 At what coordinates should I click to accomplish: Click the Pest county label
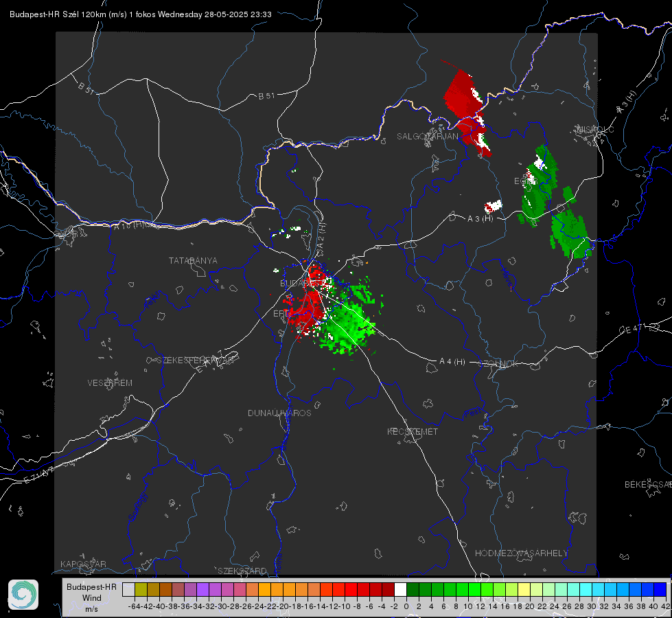[472, 413]
